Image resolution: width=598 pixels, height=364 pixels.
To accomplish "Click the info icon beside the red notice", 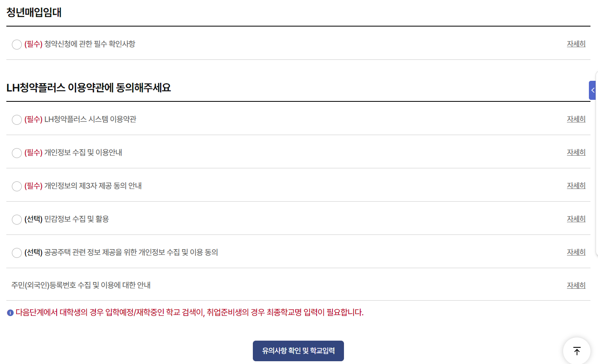I will tap(10, 312).
